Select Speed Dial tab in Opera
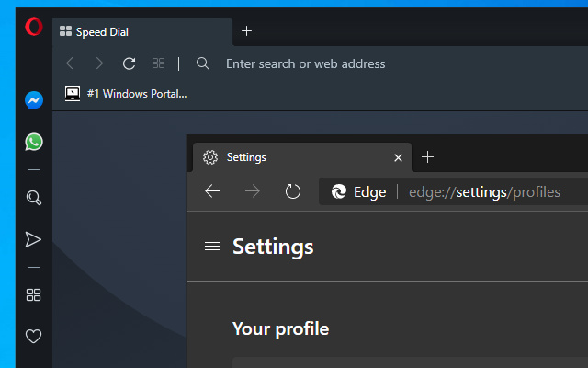This screenshot has height=368, width=588. (x=142, y=32)
